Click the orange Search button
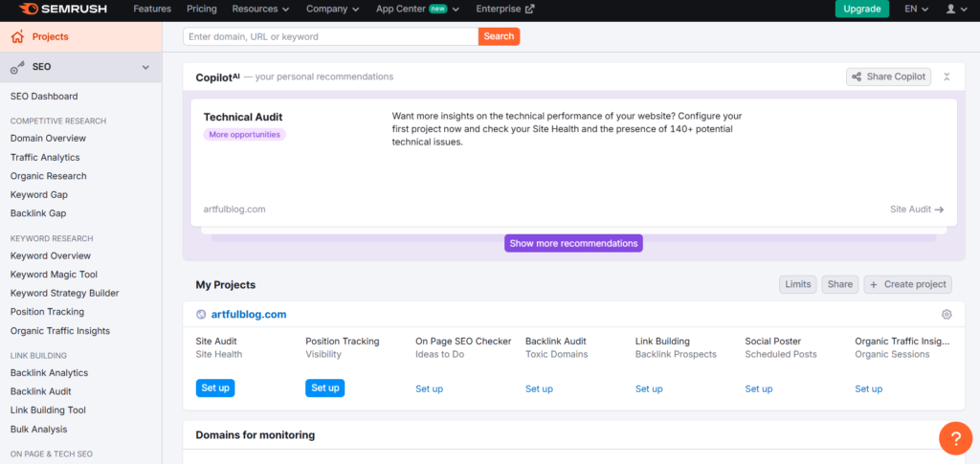The height and width of the screenshot is (464, 980). click(499, 36)
